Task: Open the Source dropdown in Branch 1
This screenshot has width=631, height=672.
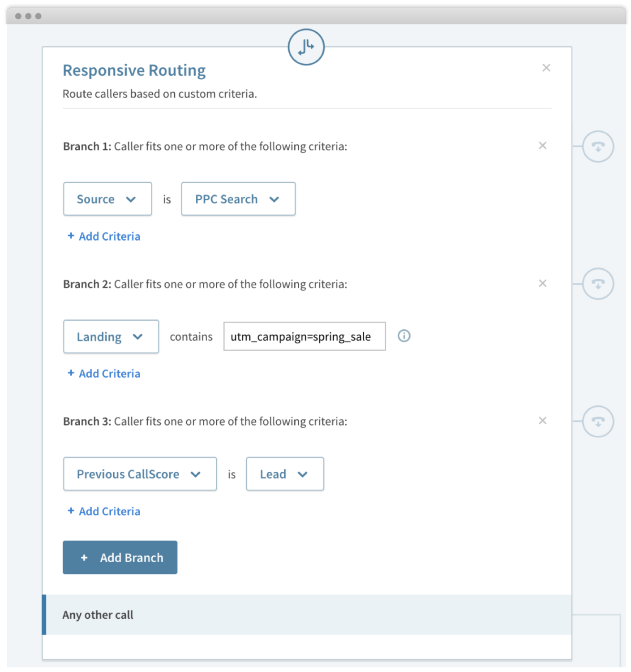Action: click(x=107, y=199)
